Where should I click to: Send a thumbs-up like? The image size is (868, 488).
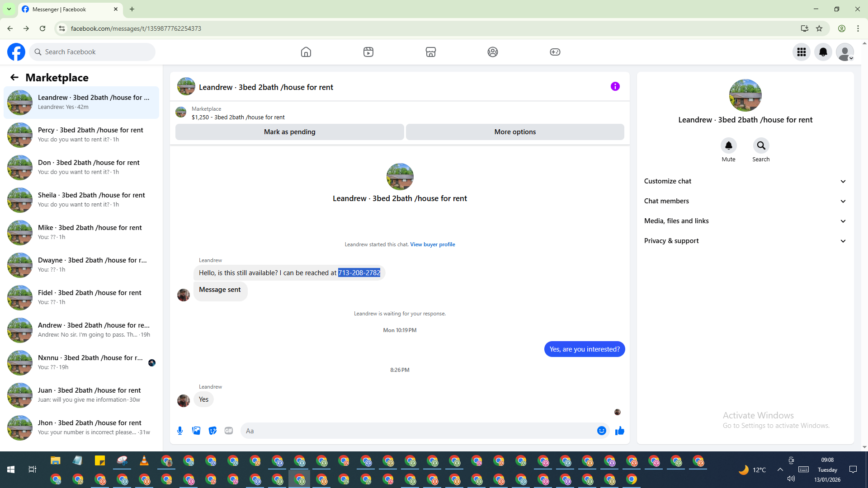(619, 431)
